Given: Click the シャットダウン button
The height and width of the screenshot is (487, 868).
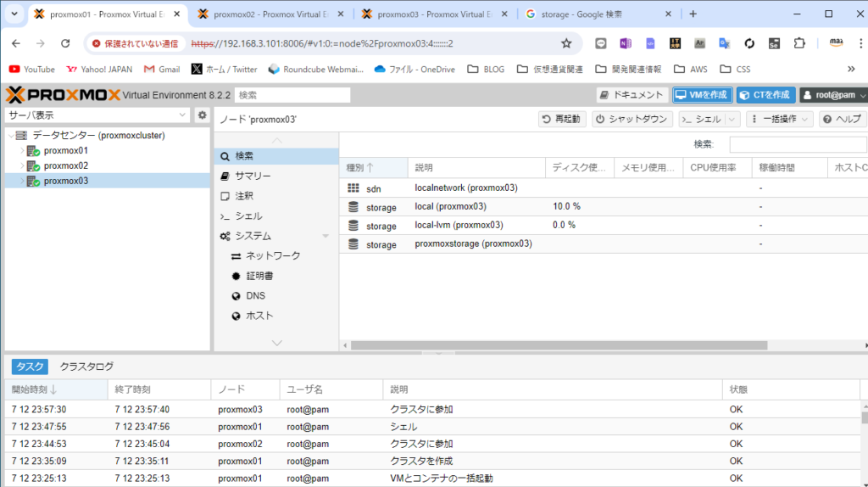Looking at the screenshot, I should pos(632,120).
